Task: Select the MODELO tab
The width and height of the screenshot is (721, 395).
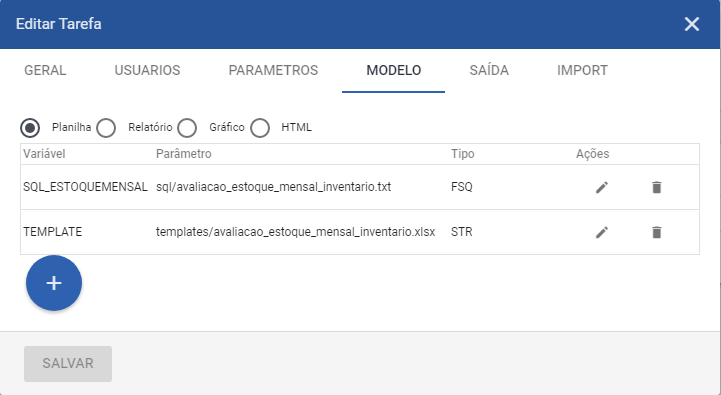Action: tap(394, 70)
